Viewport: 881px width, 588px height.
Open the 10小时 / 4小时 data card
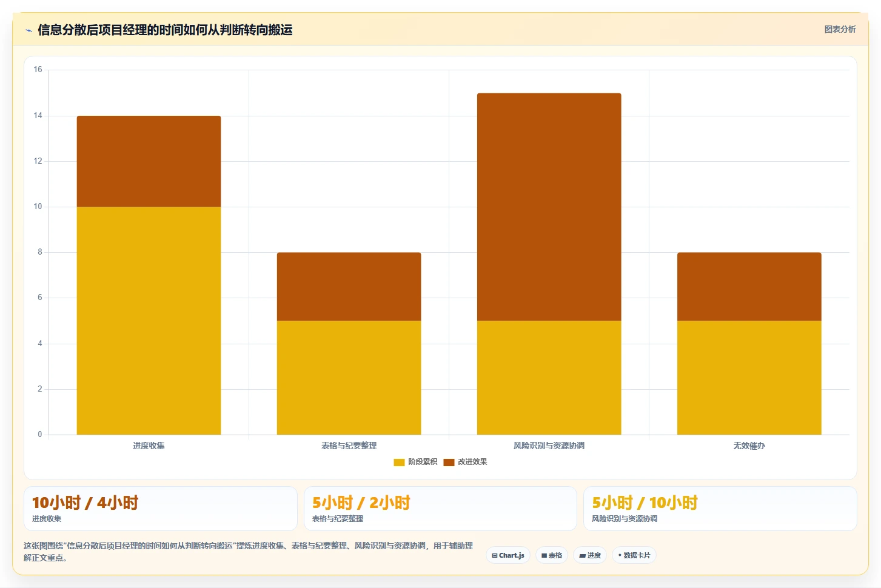point(161,509)
